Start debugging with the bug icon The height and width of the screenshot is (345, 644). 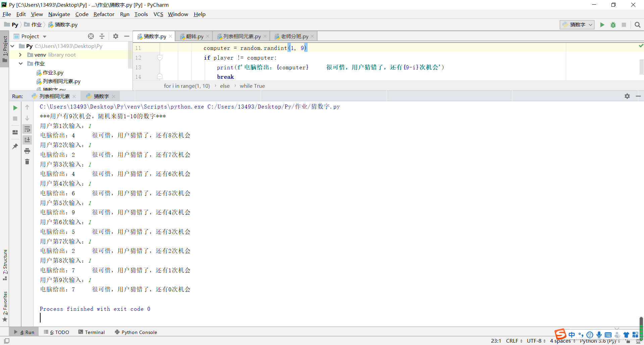point(613,25)
